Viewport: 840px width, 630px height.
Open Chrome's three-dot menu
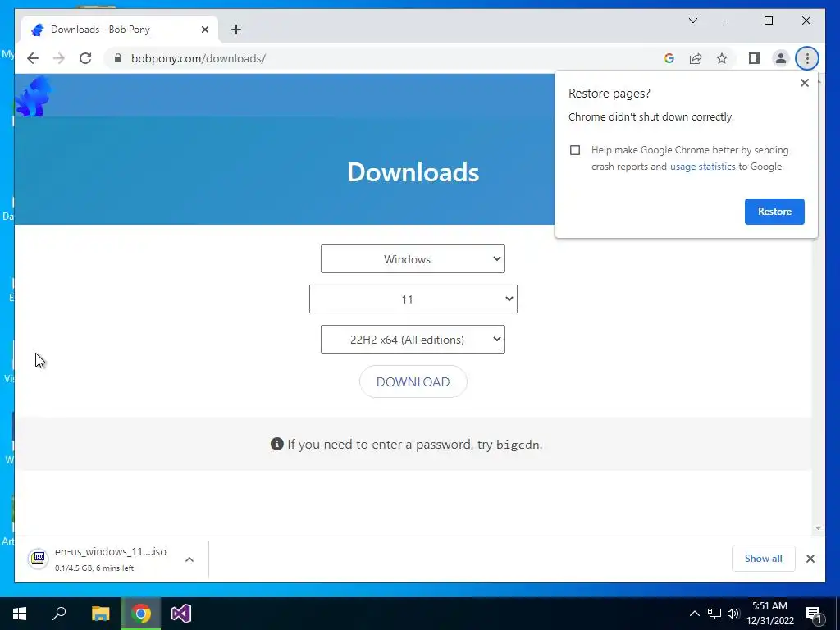807,58
